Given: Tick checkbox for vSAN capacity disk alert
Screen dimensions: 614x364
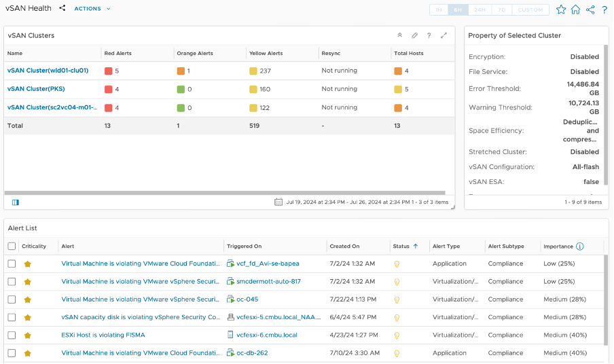Looking at the screenshot, I should click(12, 317).
